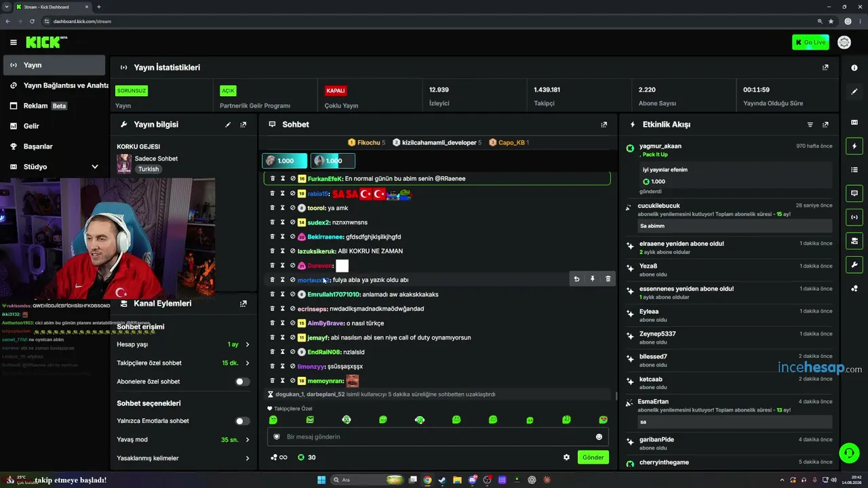The image size is (868, 488).
Task: Delete the message from sudex2
Action: tap(273, 222)
